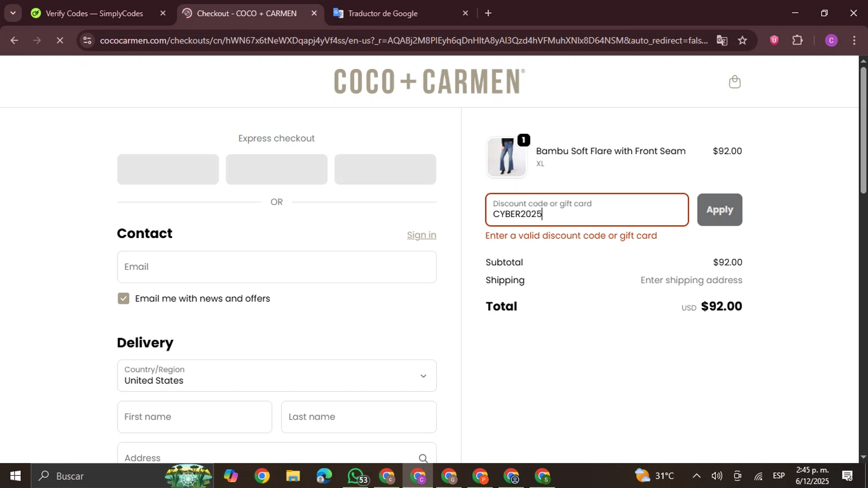Click the Enter shipping address text
Viewport: 868px width, 488px height.
point(691,280)
